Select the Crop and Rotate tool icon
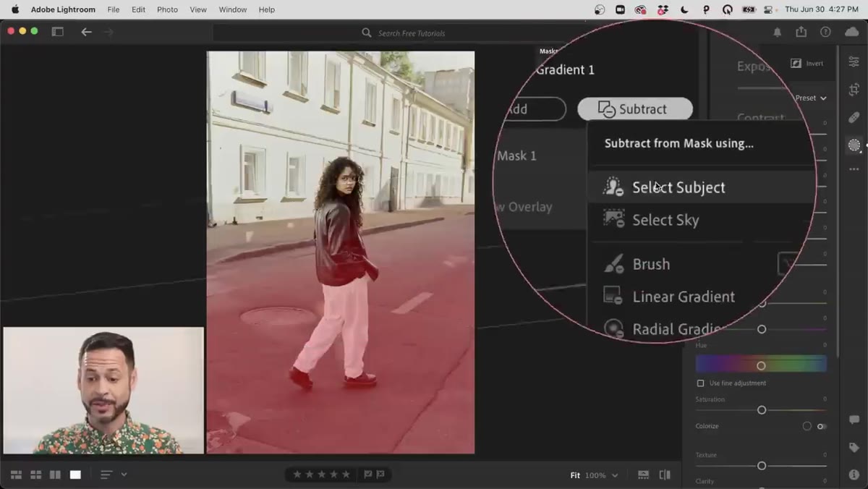 (854, 90)
